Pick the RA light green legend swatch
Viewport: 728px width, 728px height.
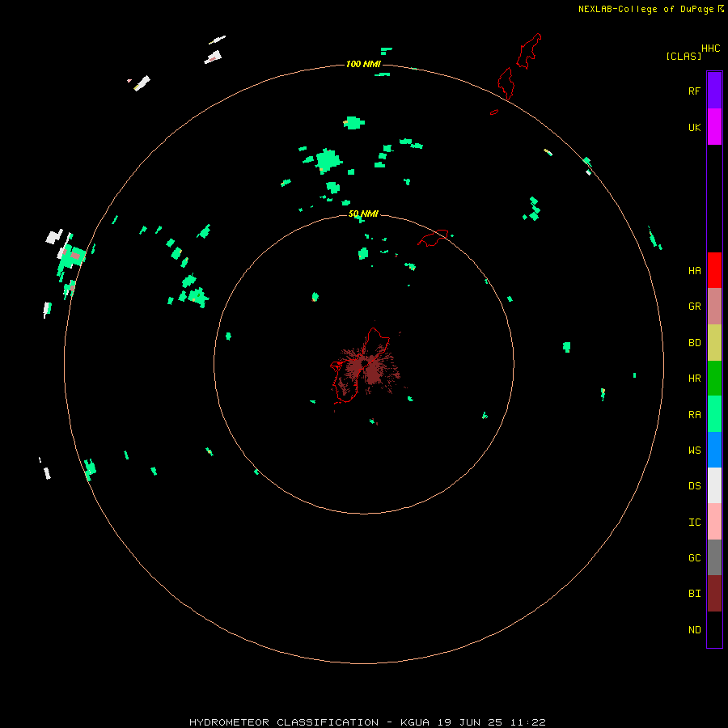coord(714,414)
